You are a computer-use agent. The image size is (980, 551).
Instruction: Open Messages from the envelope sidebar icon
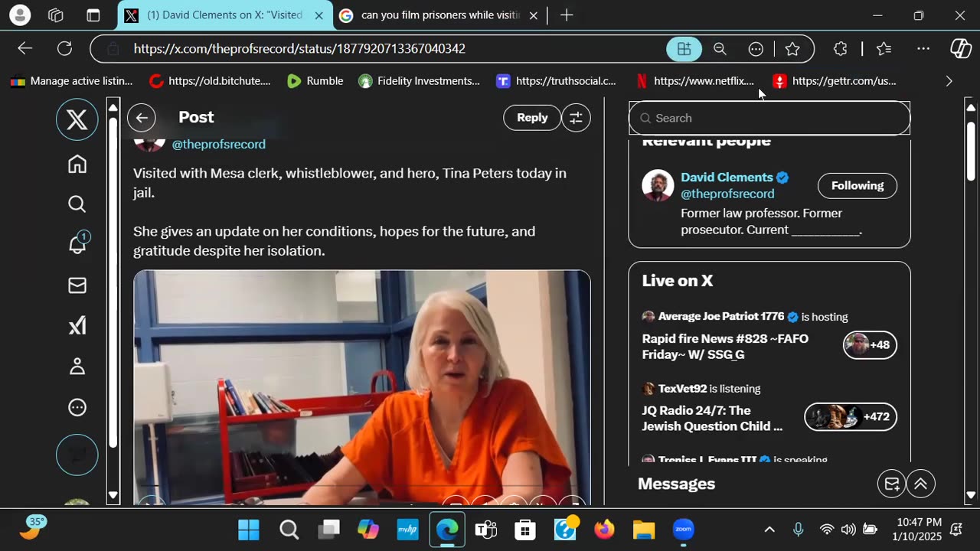coord(77,285)
